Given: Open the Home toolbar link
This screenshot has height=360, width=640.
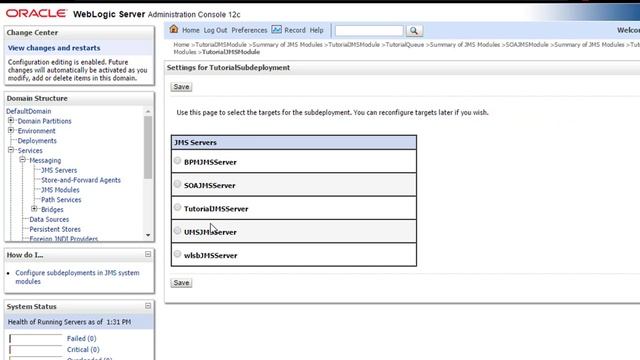Looking at the screenshot, I should click(x=191, y=30).
